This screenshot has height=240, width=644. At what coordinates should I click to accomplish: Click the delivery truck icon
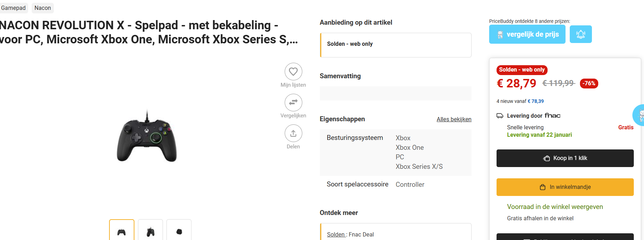(500, 116)
